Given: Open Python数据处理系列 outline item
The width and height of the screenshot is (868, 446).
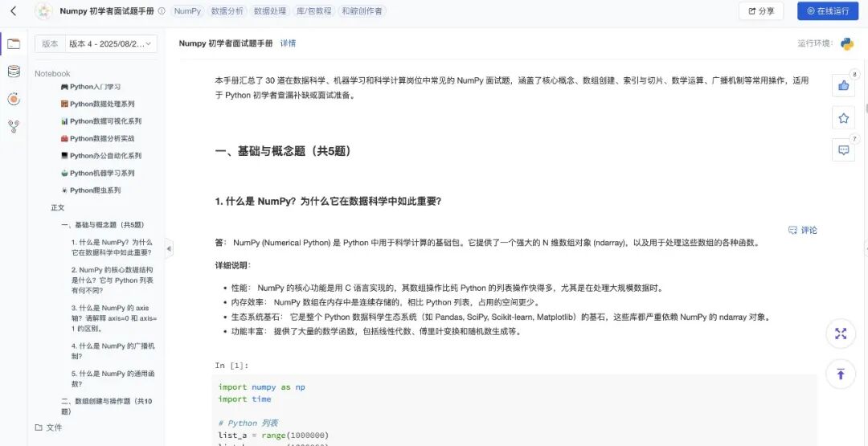Looking at the screenshot, I should (97, 104).
